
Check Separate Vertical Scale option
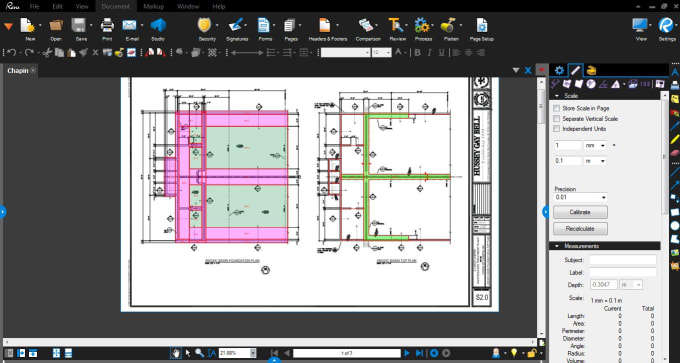[556, 118]
